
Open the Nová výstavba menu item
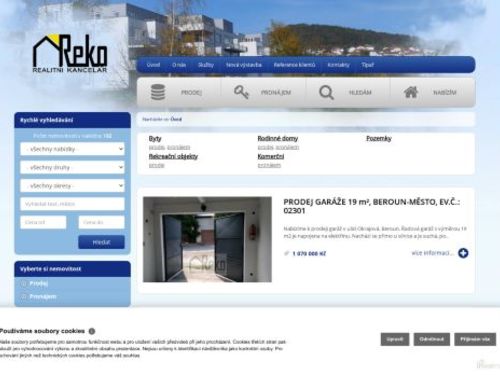coord(244,65)
